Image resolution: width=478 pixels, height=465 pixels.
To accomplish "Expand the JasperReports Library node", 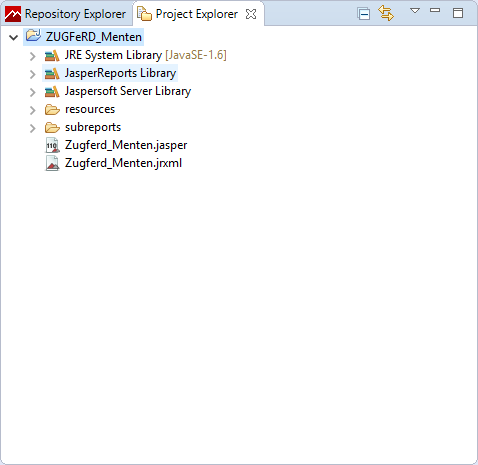I will point(32,74).
